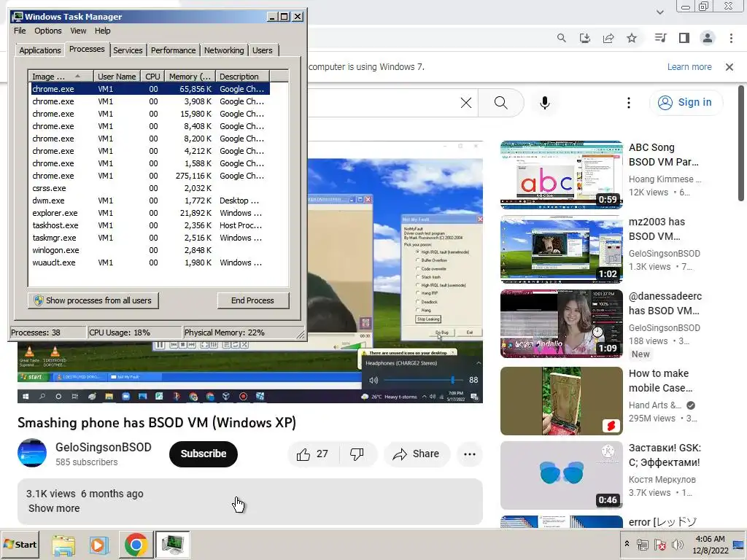The width and height of the screenshot is (747, 560).
Task: Switch to the Networking tab
Action: pyautogui.click(x=224, y=50)
